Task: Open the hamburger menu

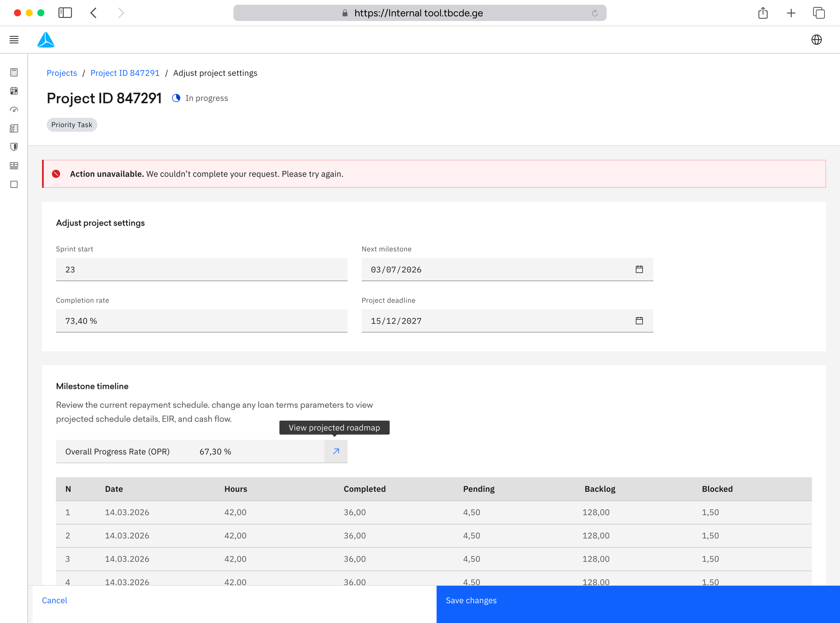Action: [x=14, y=40]
